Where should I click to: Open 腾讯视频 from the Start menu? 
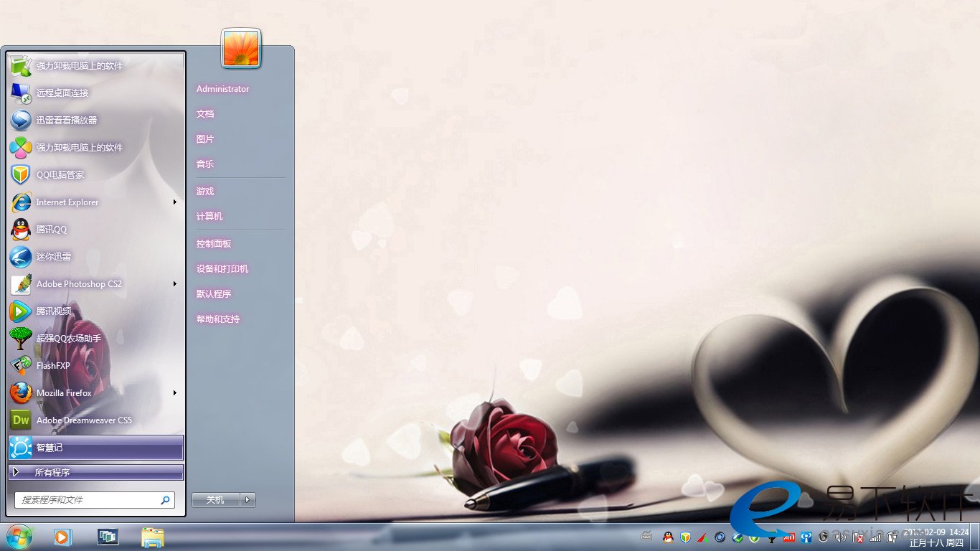coord(96,311)
